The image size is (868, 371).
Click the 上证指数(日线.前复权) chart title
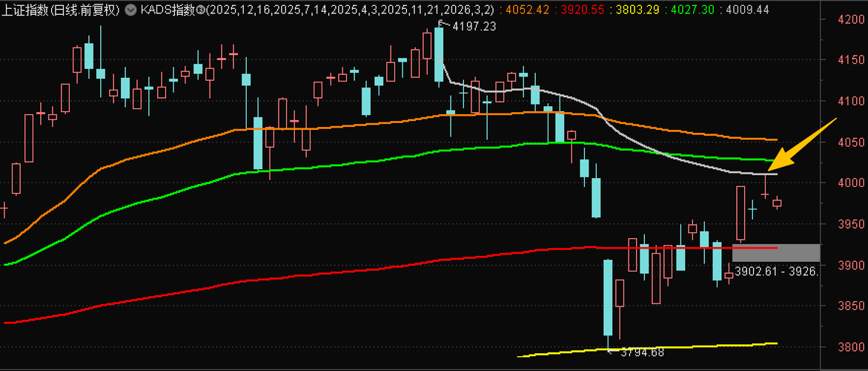point(61,10)
